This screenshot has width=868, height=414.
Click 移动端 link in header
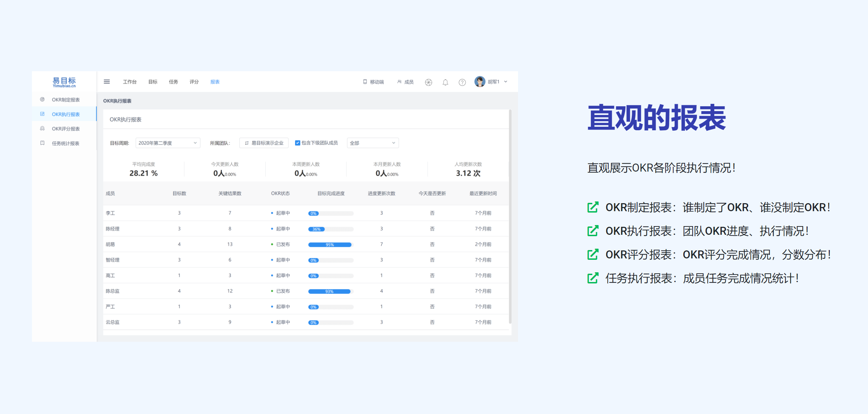click(x=377, y=82)
